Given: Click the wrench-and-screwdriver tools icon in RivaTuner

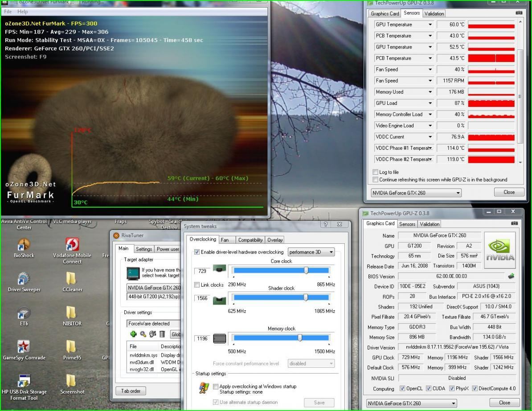Looking at the screenshot, I should 153,334.
